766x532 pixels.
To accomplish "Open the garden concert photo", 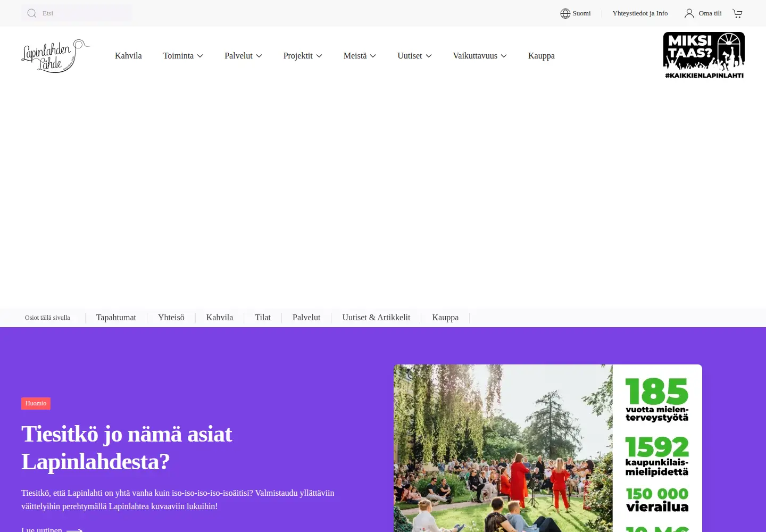I will [503, 448].
